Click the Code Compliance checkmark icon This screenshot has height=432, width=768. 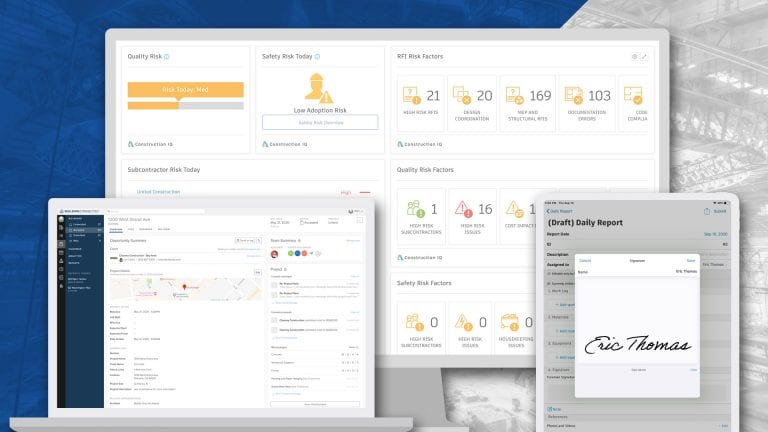point(633,95)
